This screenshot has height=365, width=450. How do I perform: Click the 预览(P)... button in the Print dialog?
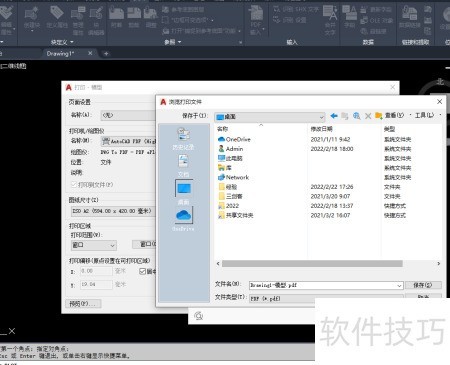pyautogui.click(x=83, y=304)
